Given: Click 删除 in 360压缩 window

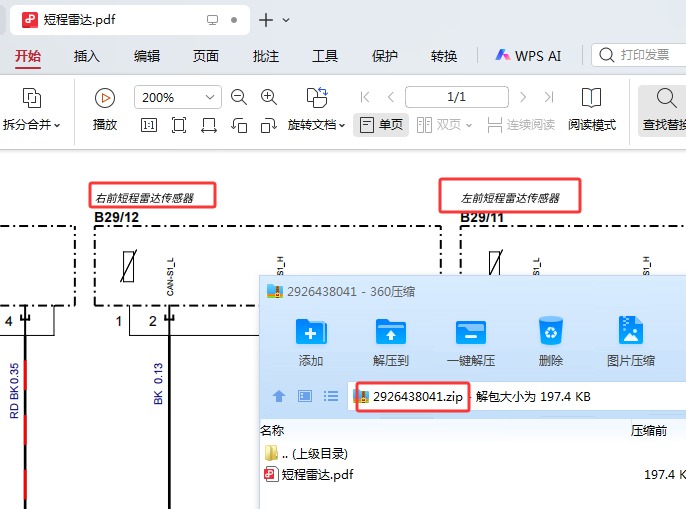Looking at the screenshot, I should coord(551,342).
